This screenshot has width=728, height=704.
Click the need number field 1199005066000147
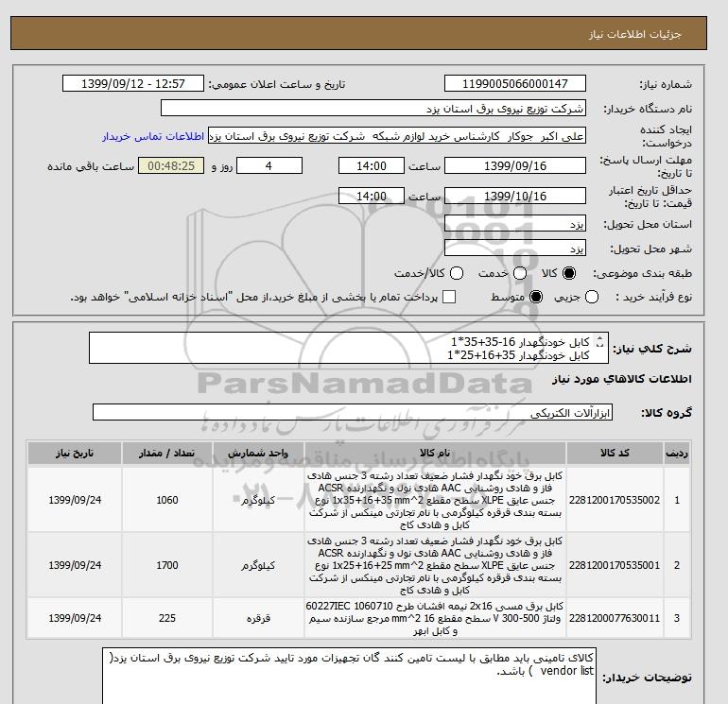[x=515, y=83]
